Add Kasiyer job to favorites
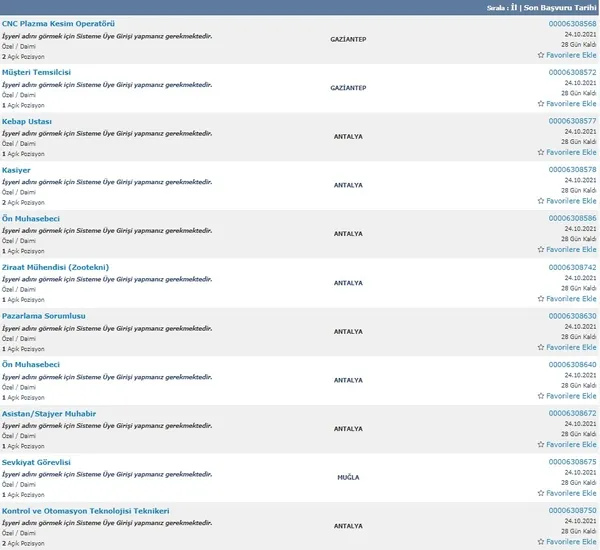600x550 pixels. point(566,201)
